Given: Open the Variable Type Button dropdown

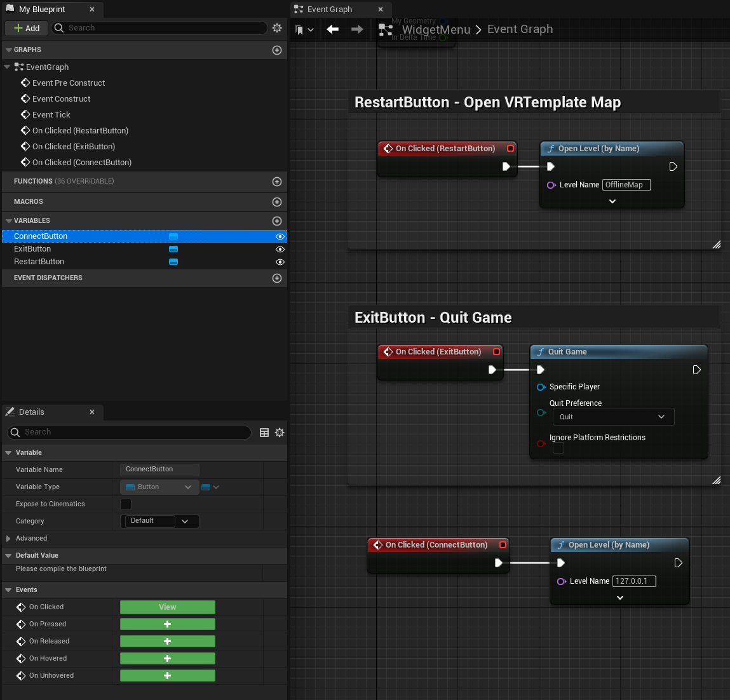Looking at the screenshot, I should 158,487.
